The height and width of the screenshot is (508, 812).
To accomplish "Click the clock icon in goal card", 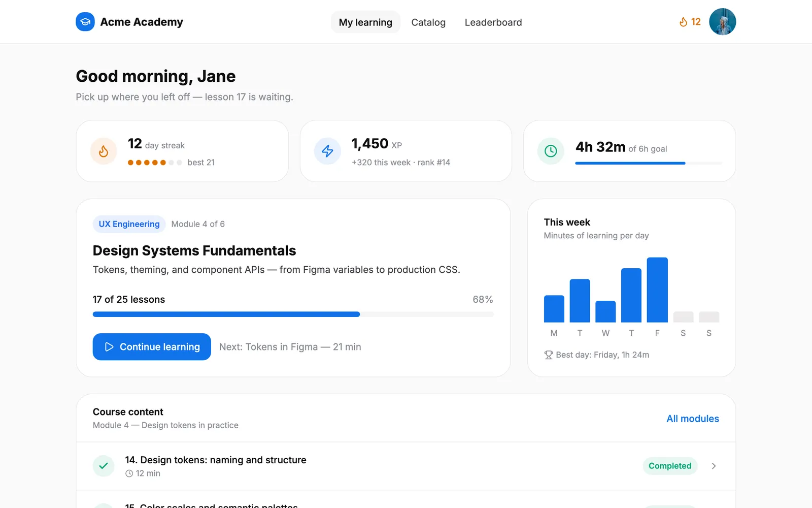I will coord(551,151).
